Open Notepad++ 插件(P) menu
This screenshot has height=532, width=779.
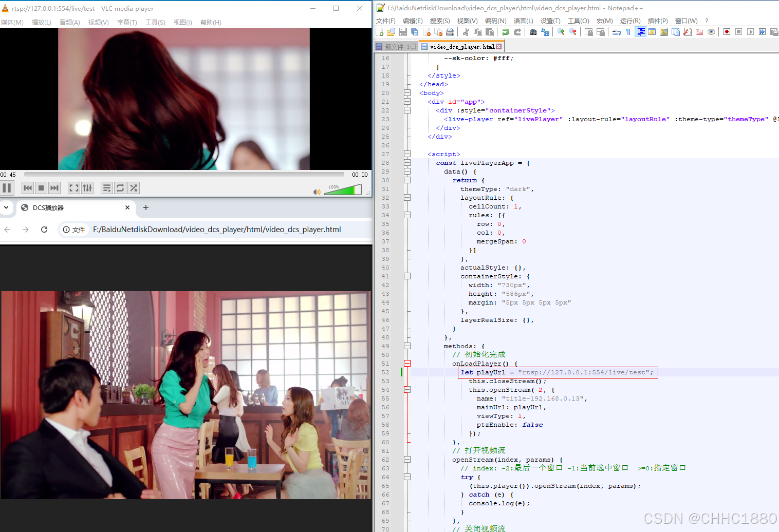[x=658, y=21]
